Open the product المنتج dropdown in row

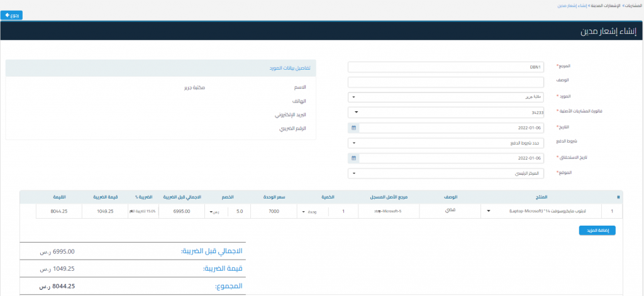pos(487,211)
